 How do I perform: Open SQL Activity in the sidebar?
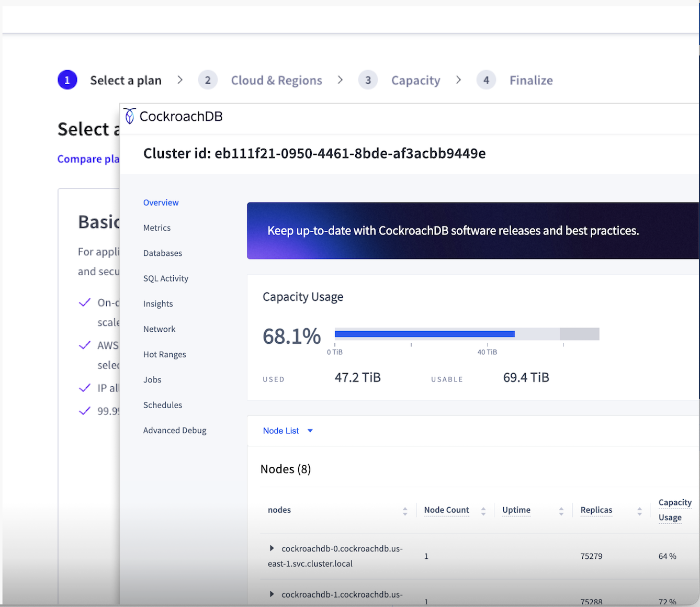point(166,278)
